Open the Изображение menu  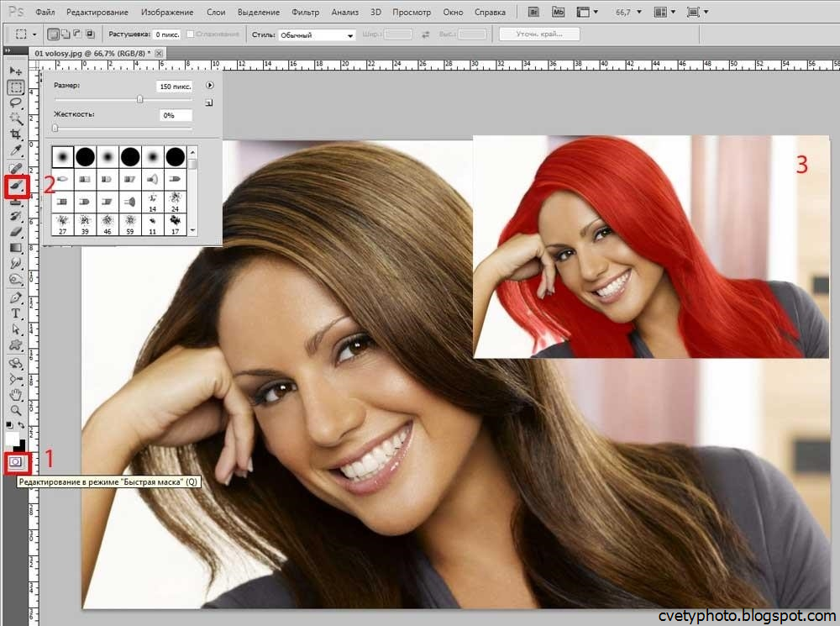click(x=167, y=12)
